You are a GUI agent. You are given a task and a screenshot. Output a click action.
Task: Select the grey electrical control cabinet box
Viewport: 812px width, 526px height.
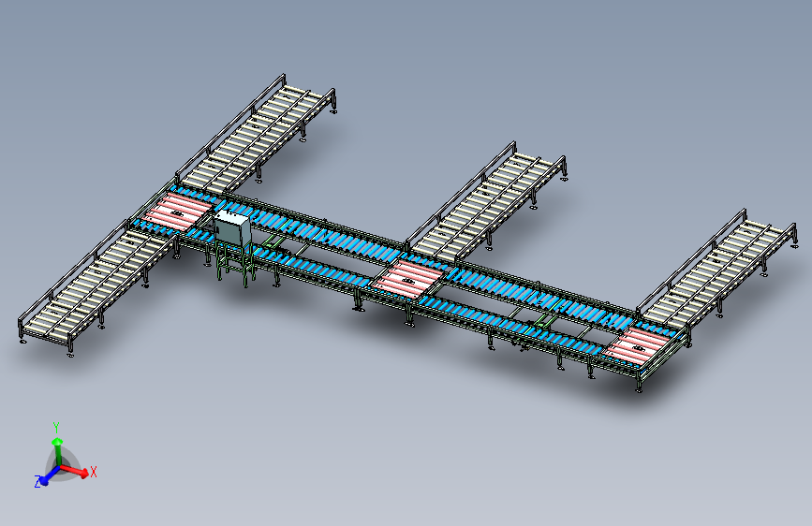coord(232,226)
